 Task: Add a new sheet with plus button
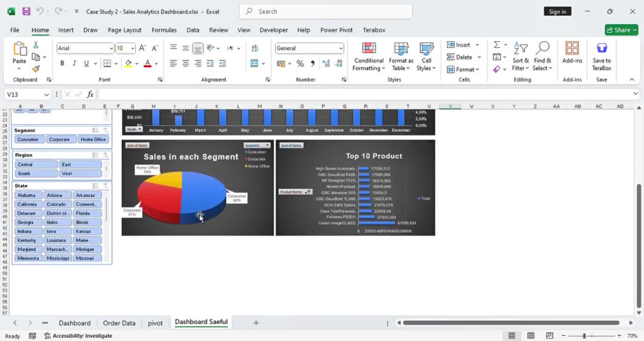(x=256, y=323)
